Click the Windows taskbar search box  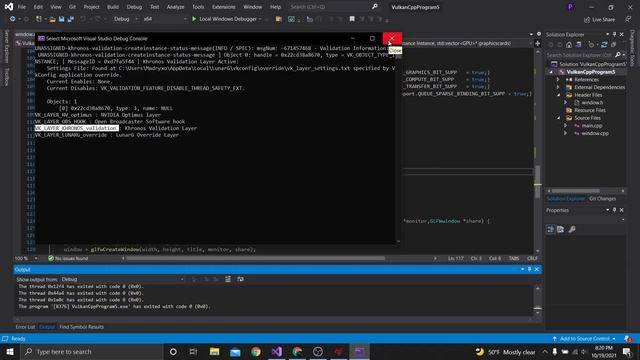pos(92,351)
